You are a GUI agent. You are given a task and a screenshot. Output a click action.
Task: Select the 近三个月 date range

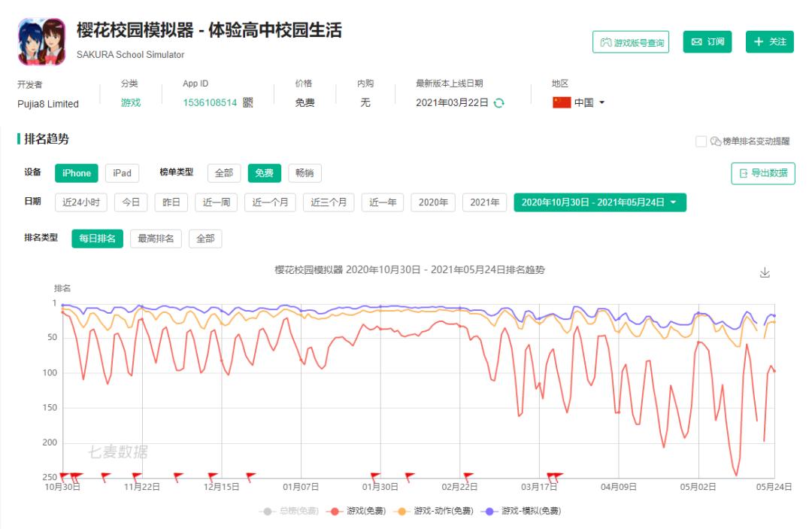(329, 202)
